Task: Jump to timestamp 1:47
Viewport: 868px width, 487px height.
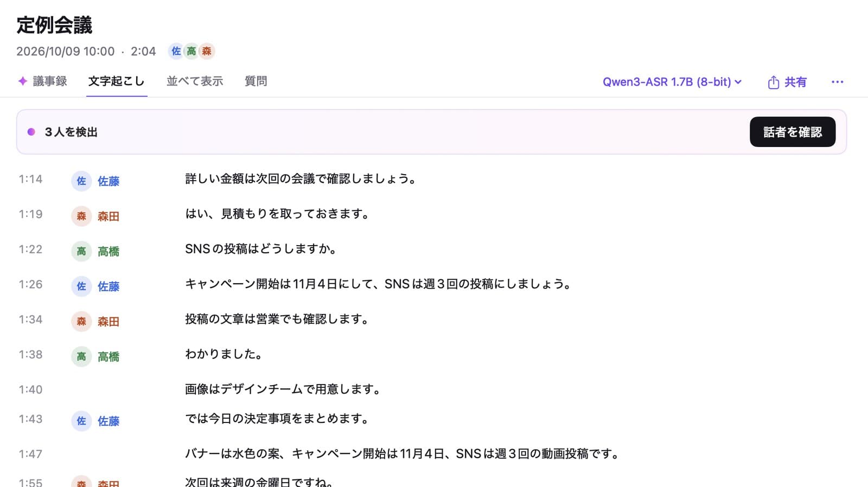Action: click(x=30, y=454)
